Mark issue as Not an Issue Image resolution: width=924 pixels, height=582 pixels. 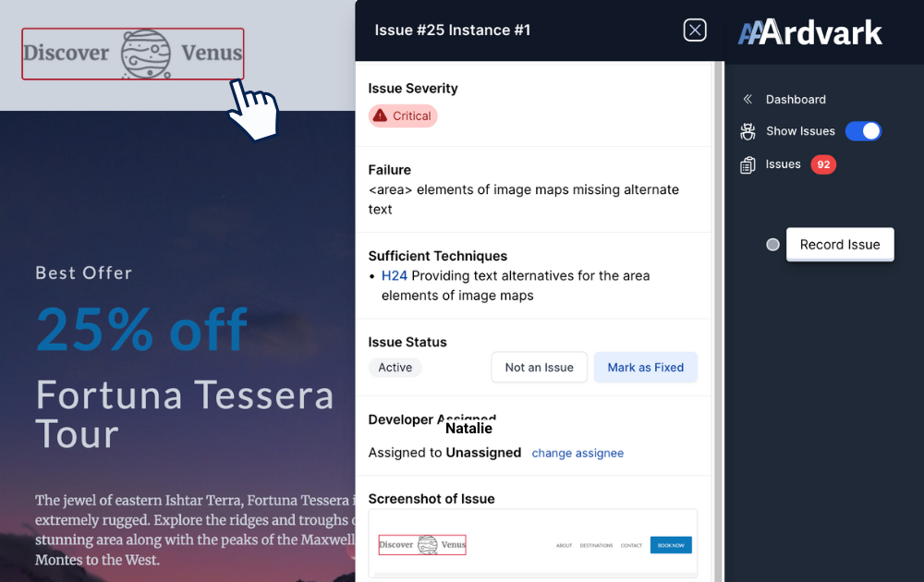[539, 368]
